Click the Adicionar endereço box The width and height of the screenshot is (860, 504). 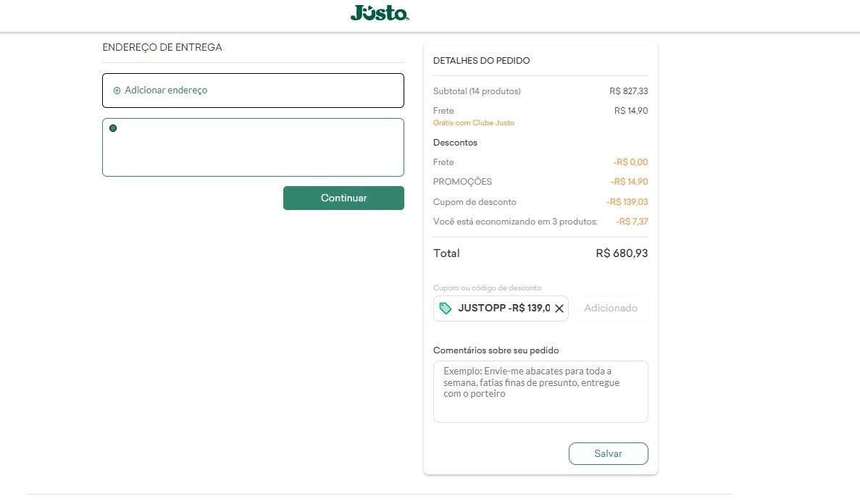(x=253, y=91)
